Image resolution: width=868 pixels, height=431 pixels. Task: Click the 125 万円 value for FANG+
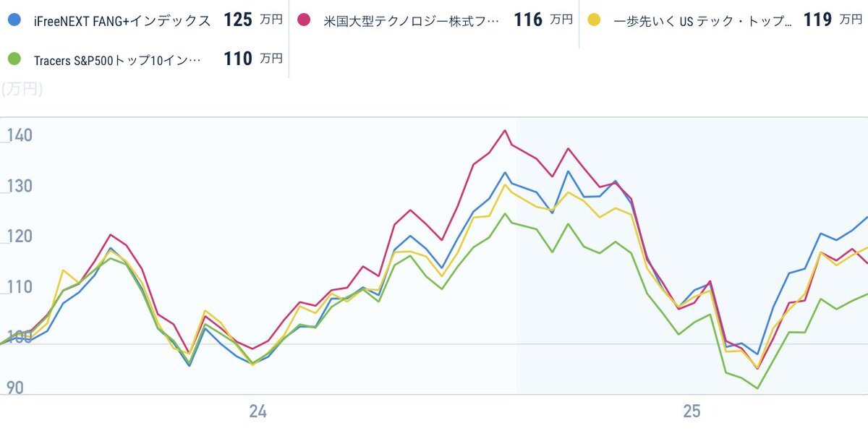pyautogui.click(x=253, y=20)
